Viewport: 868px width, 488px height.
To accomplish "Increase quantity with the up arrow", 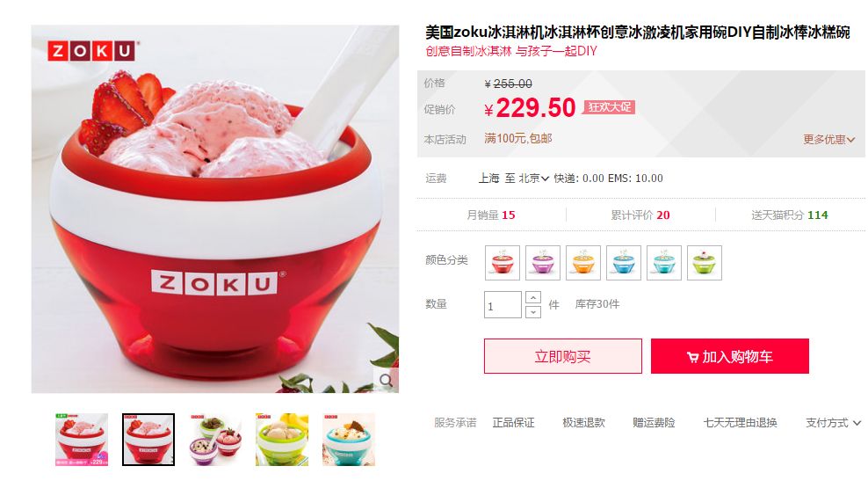I will coord(533,297).
